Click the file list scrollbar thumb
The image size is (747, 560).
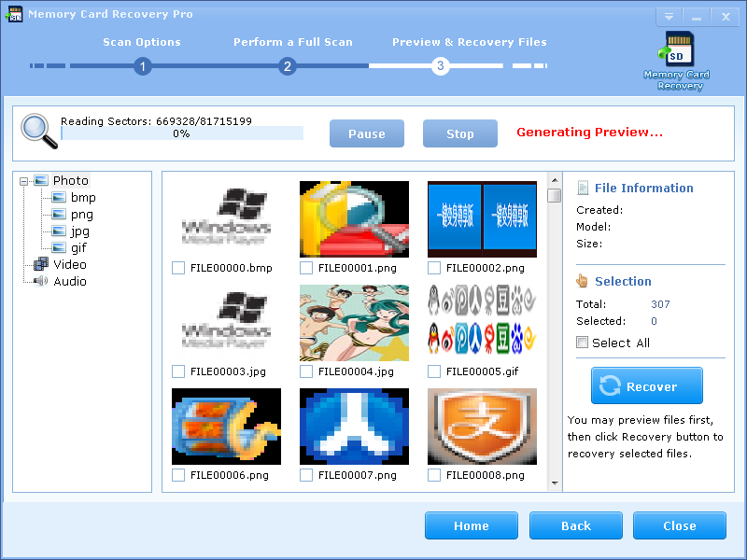[x=554, y=196]
